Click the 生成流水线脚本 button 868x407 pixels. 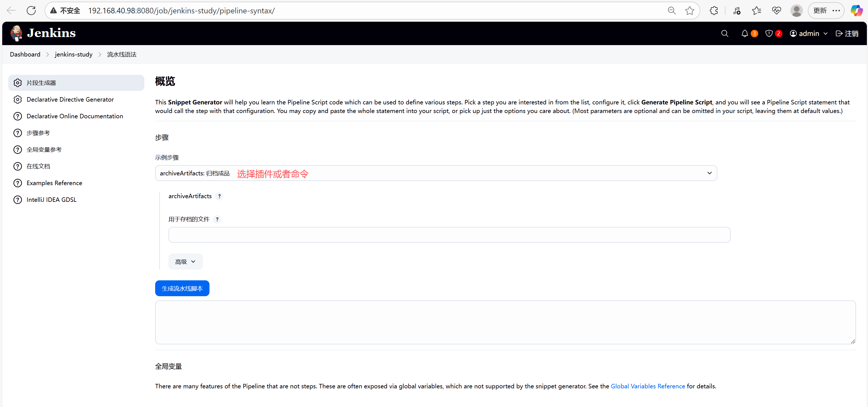point(182,288)
